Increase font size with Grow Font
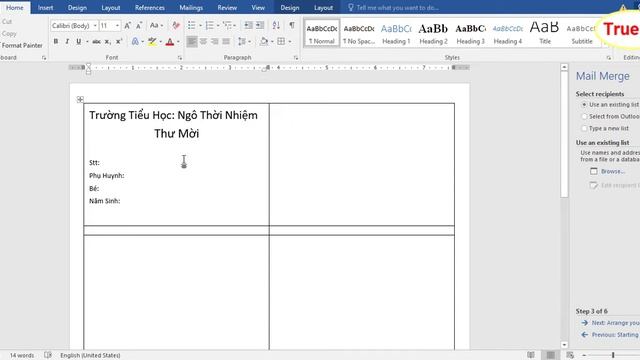The image size is (640, 360). (127, 26)
